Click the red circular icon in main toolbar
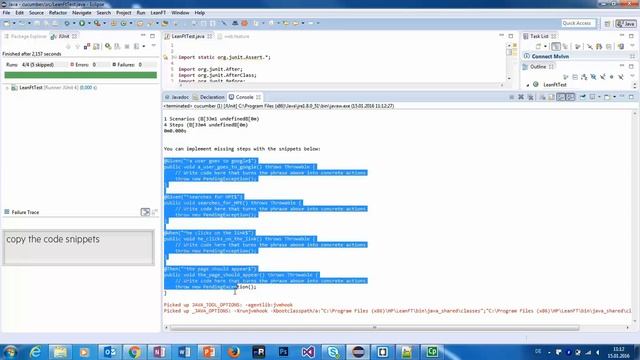Screen dimensions: 640x360 click(x=244, y=23)
